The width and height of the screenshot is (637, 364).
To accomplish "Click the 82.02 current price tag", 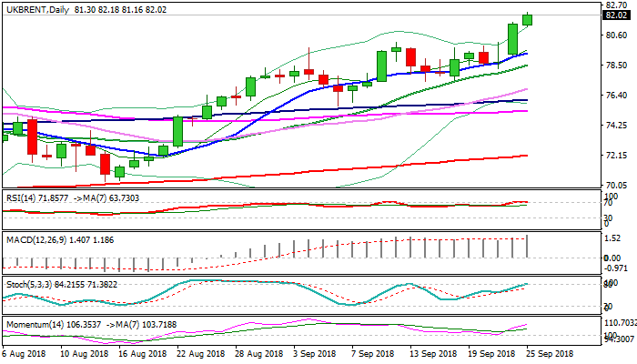I will 618,15.
